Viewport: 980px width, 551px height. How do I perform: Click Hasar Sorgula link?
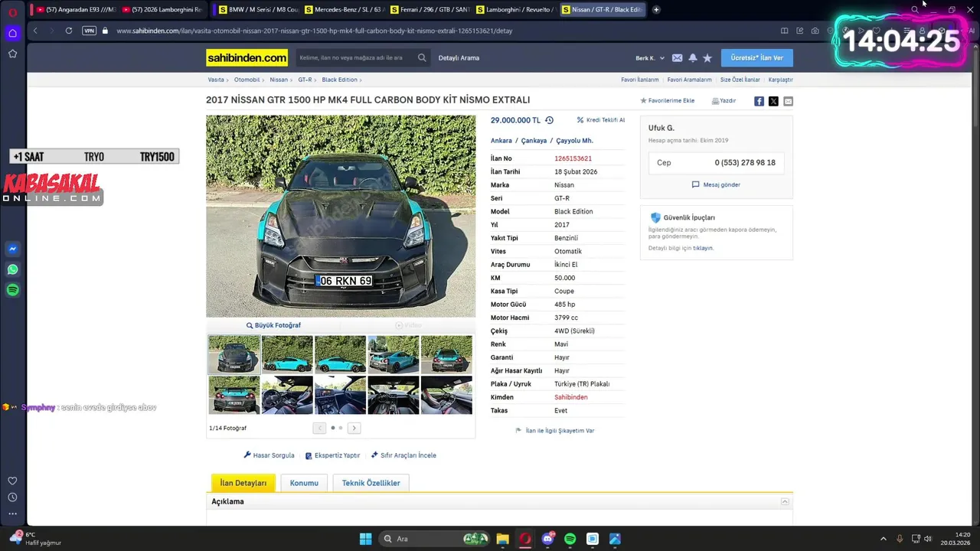tap(269, 455)
